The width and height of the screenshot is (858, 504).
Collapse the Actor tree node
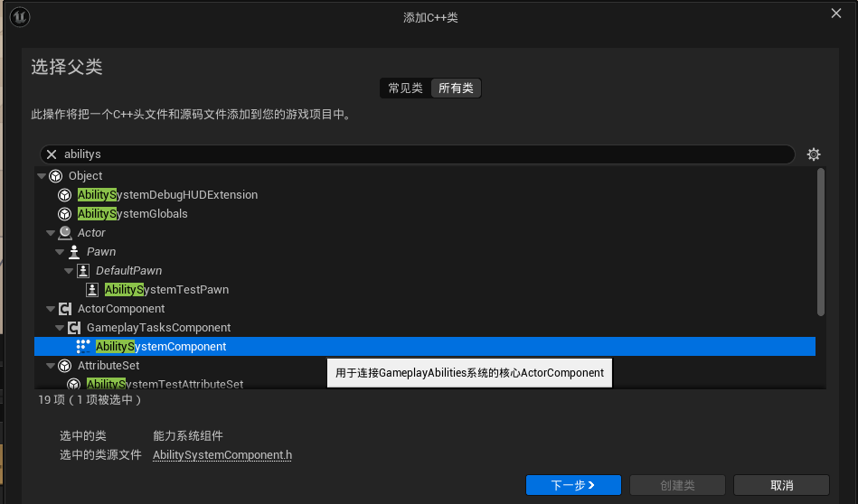point(51,233)
